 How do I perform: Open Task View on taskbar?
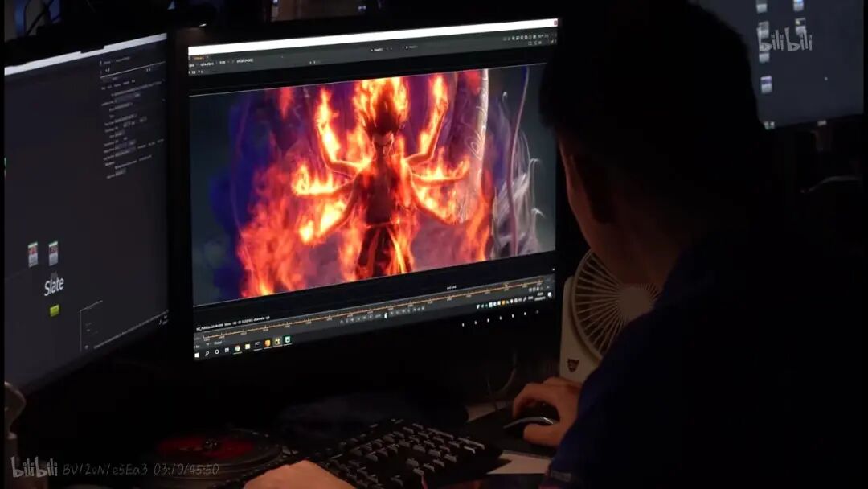(227, 350)
